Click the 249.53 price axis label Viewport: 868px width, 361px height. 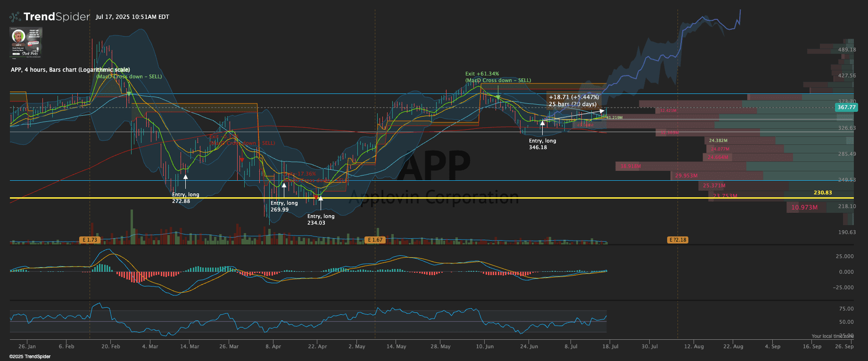[847, 180]
